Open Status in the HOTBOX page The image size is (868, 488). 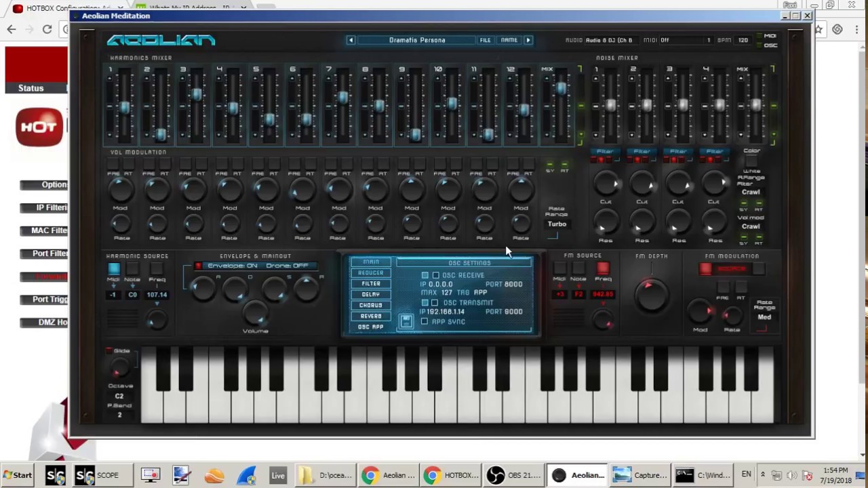(x=31, y=88)
